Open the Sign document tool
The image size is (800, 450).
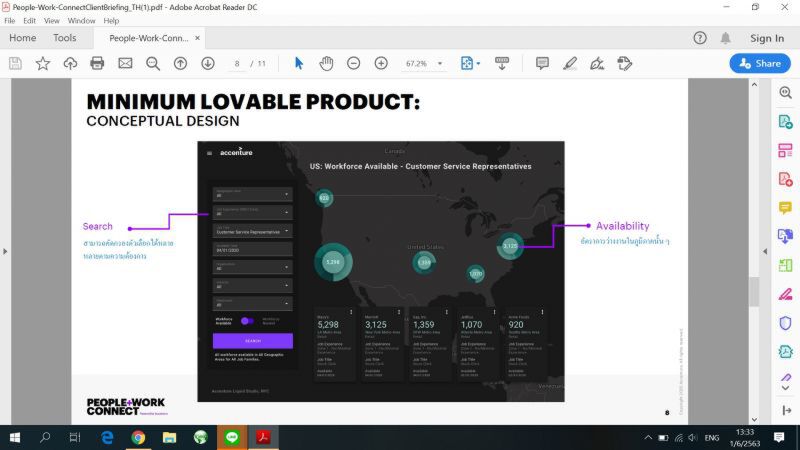[597, 63]
